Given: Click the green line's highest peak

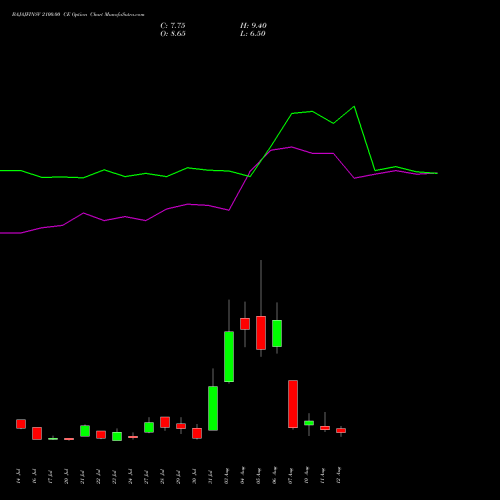Looking at the screenshot, I should (354, 107).
